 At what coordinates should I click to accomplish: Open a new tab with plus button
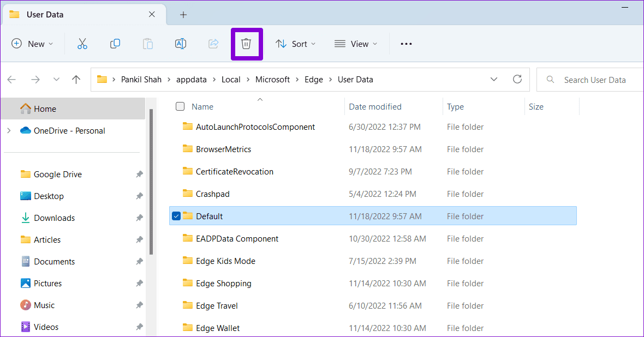[x=183, y=15]
